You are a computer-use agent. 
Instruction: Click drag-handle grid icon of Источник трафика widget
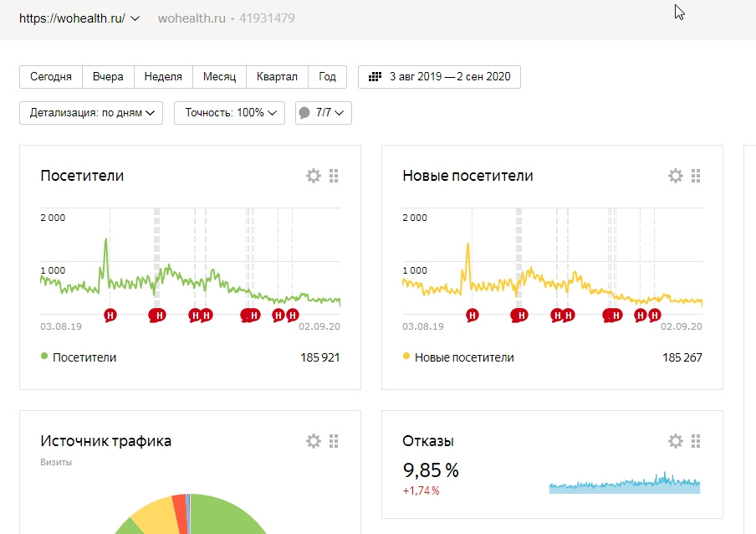(334, 441)
